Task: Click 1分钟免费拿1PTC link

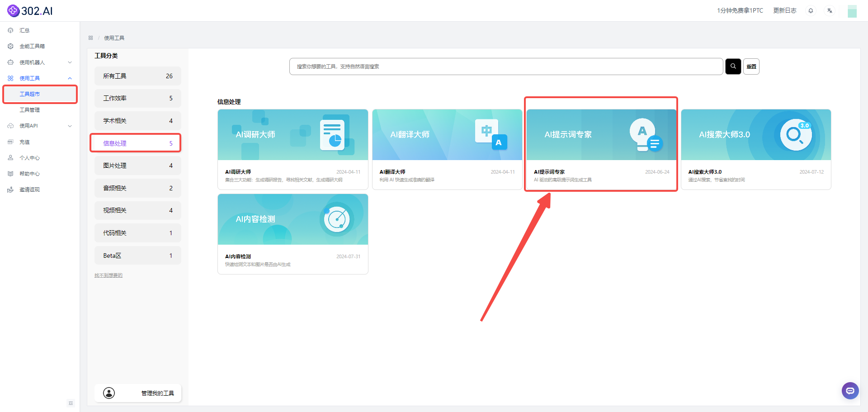Action: click(740, 10)
